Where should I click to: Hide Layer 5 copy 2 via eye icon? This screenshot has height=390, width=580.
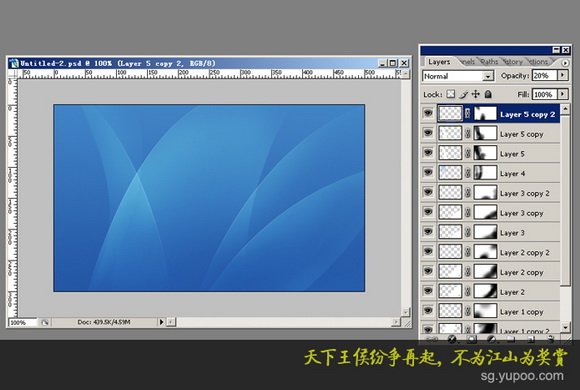(x=428, y=113)
